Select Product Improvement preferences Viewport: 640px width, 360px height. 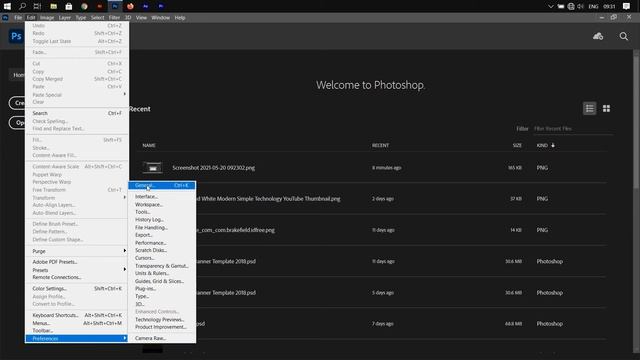coord(162,327)
